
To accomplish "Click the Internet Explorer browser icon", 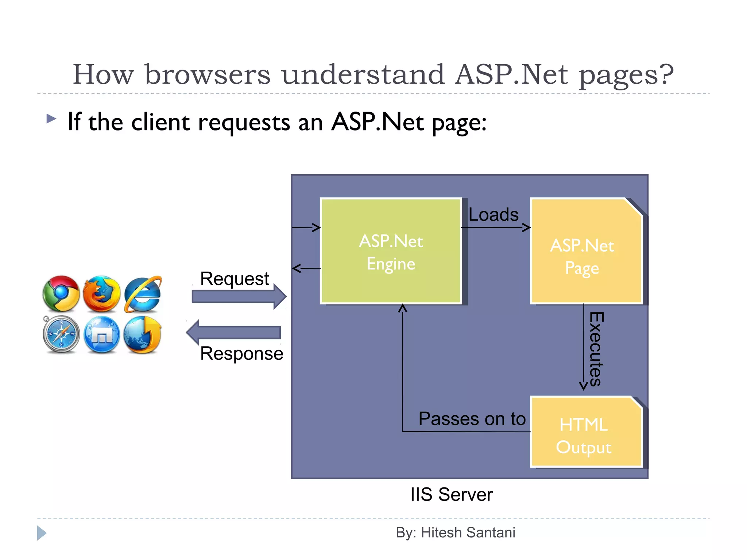I will [x=143, y=293].
